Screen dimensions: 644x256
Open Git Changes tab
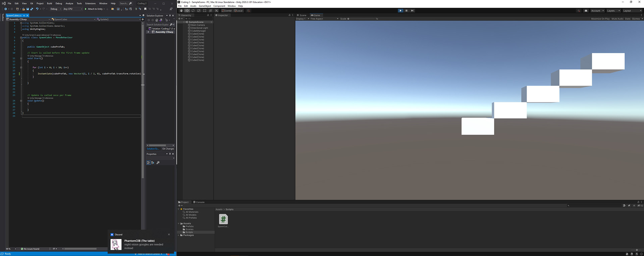coord(168,149)
